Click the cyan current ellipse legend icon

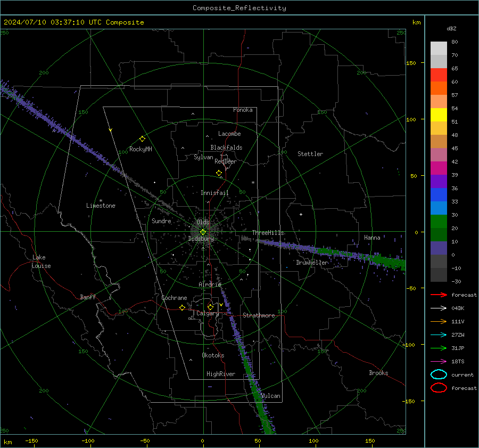point(439,374)
